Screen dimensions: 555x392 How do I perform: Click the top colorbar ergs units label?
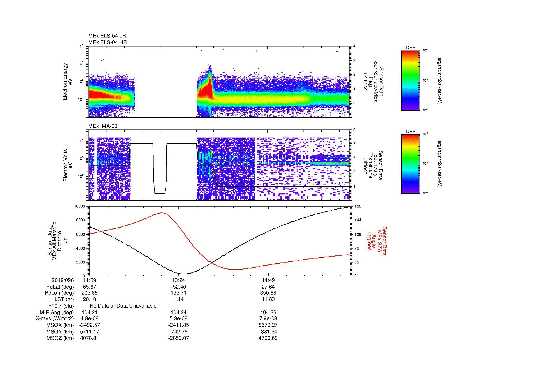[440, 81]
